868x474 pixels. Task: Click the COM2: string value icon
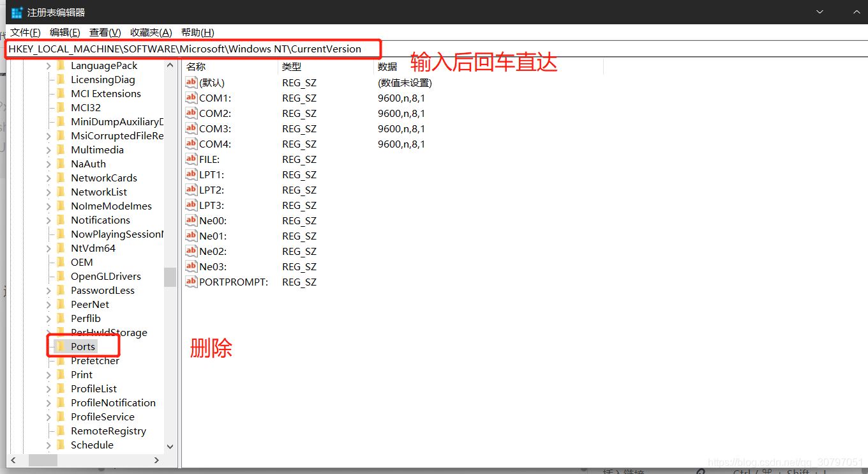(191, 113)
